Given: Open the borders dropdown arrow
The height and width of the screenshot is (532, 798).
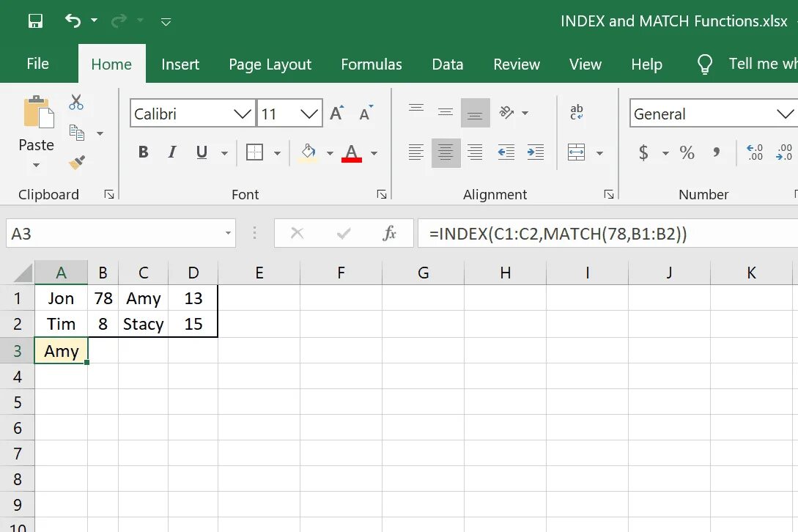Looking at the screenshot, I should [277, 152].
